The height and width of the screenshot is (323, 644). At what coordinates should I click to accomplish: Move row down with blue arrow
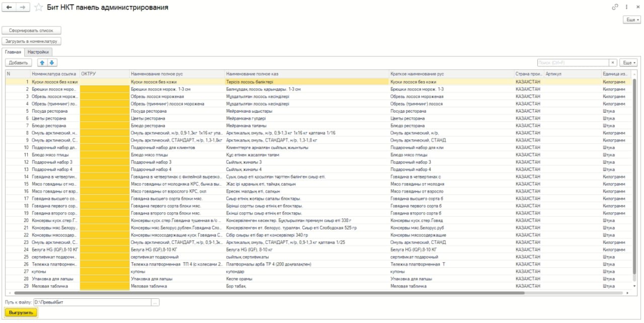point(52,62)
